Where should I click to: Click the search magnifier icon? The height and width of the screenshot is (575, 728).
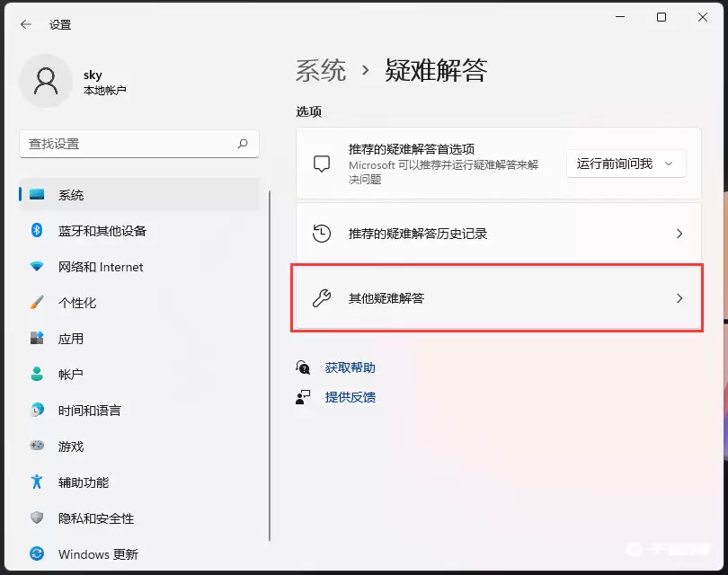[x=243, y=144]
